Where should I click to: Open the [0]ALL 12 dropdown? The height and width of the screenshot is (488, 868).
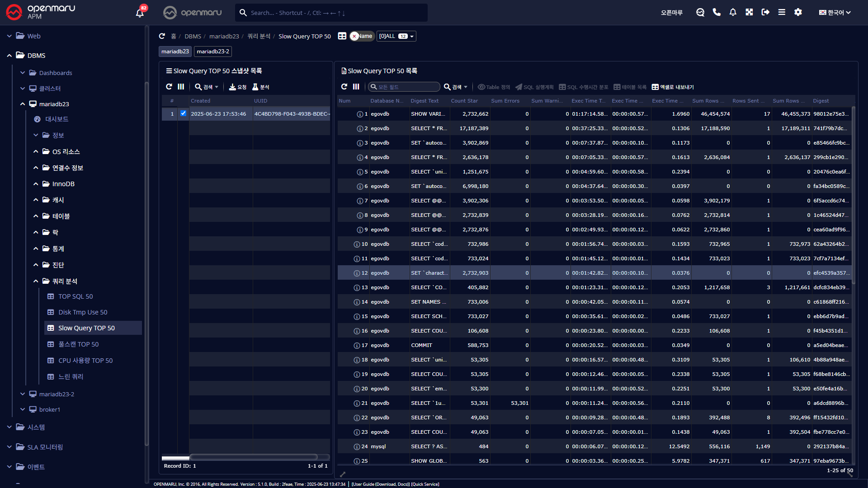[x=396, y=36]
